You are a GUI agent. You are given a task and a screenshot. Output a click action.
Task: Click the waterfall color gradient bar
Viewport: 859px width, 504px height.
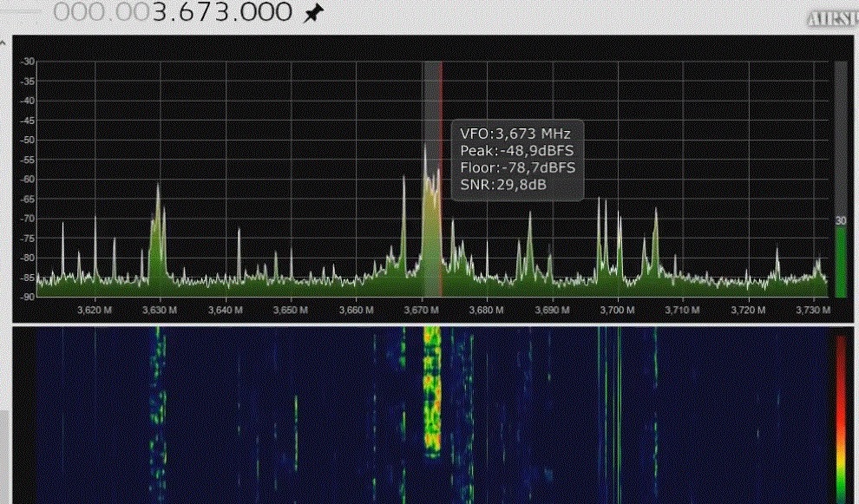[x=841, y=419]
